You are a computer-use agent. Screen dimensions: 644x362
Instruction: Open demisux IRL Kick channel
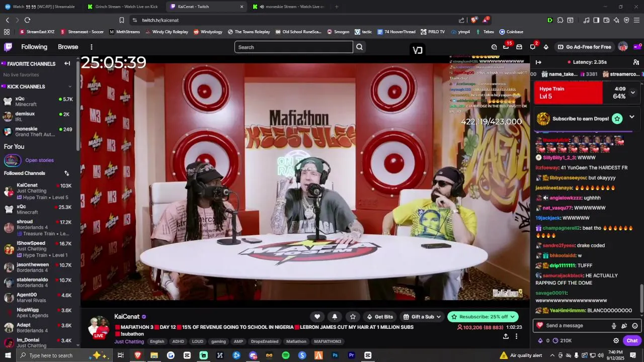click(x=39, y=117)
